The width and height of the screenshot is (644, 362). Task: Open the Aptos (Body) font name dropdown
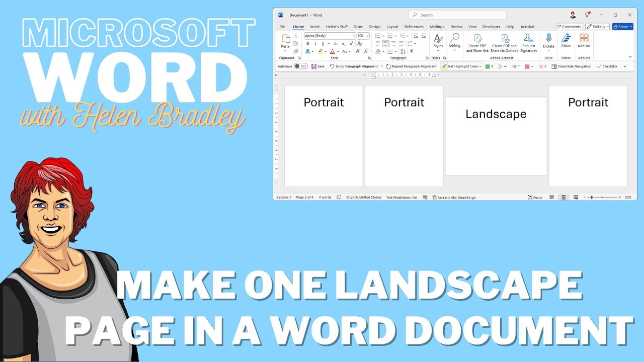tap(354, 36)
